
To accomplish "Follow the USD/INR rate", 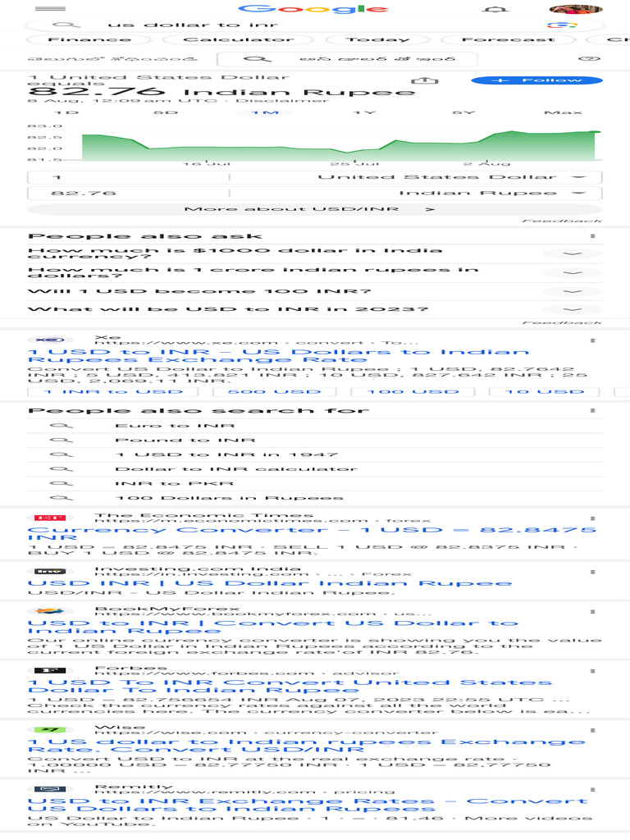I will (x=536, y=80).
